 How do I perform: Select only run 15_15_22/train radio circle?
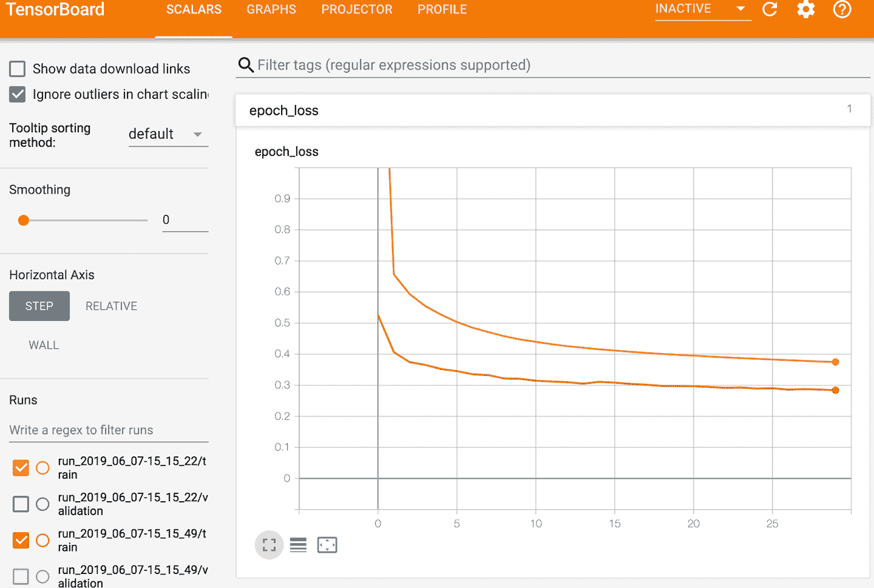[x=42, y=468]
